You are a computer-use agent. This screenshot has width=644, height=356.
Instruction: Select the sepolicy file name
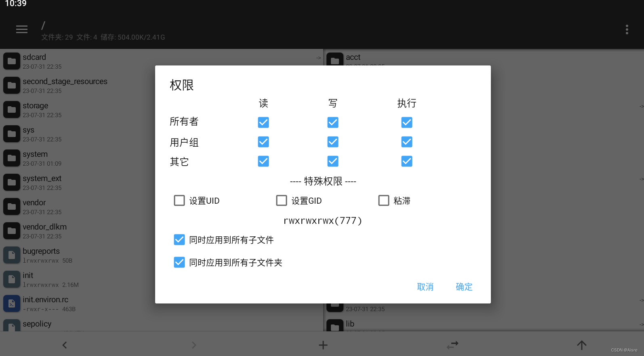(37, 324)
